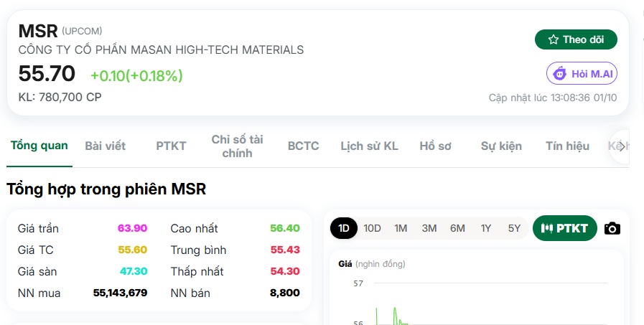Select the Tổng quan tab
This screenshot has height=325, width=644.
pyautogui.click(x=39, y=146)
